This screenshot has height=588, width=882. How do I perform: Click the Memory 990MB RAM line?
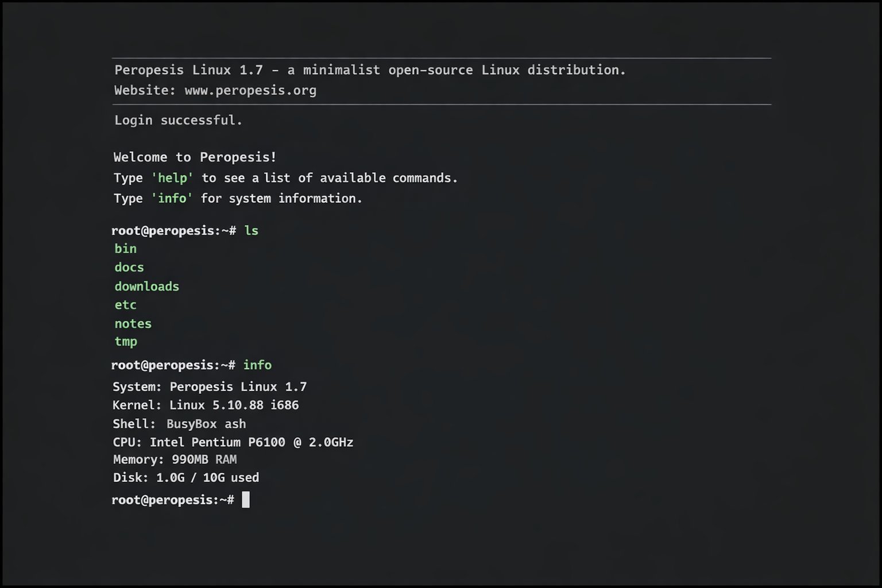click(x=175, y=459)
